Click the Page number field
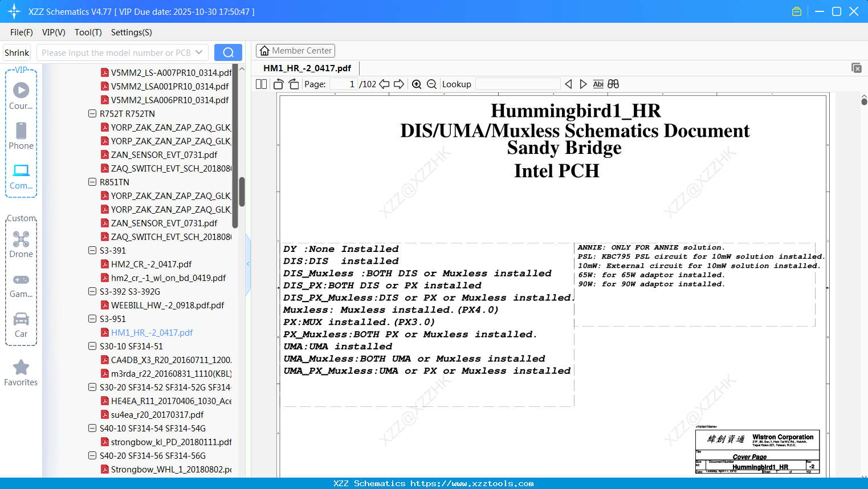868x489 pixels. click(344, 84)
